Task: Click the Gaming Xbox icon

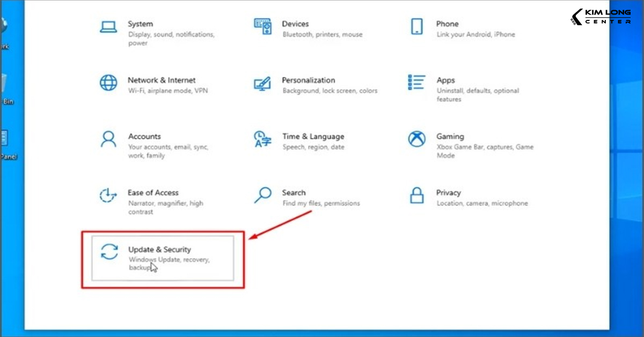Action: [417, 140]
